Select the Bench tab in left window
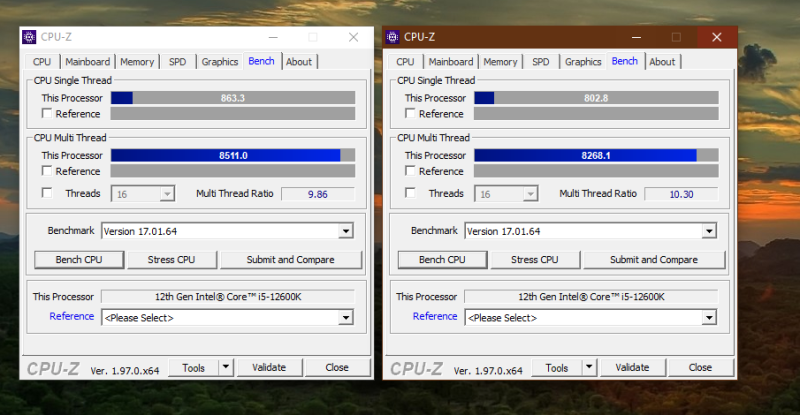This screenshot has height=415, width=800. (x=262, y=61)
